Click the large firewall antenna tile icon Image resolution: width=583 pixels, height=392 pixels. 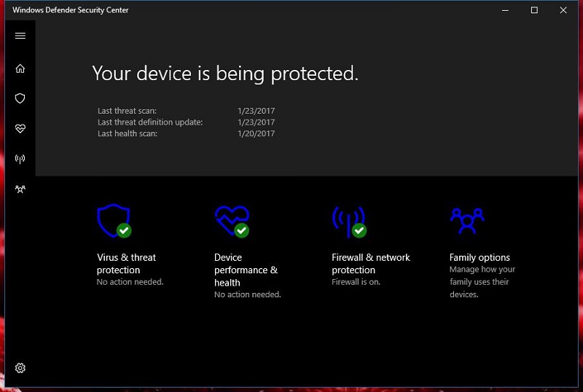(348, 219)
